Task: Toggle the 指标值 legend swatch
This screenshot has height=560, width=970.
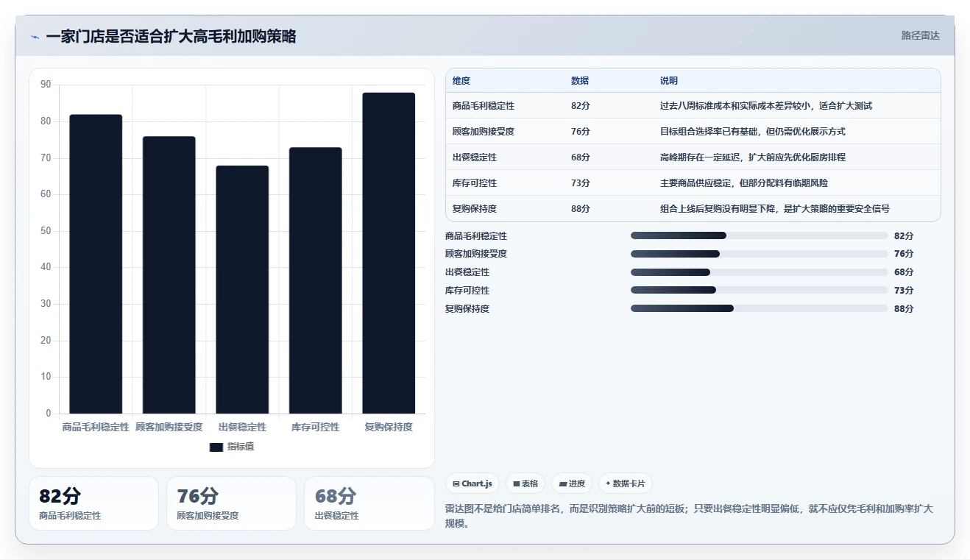Action: coord(216,447)
